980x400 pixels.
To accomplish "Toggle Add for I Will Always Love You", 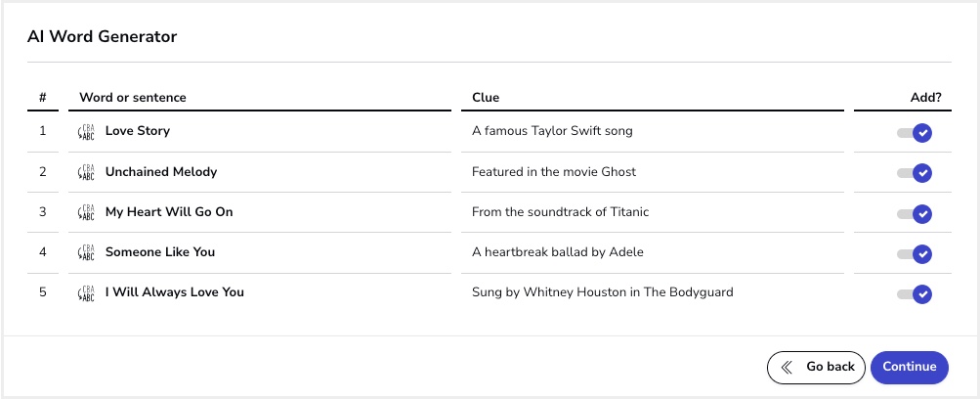I will [915, 294].
